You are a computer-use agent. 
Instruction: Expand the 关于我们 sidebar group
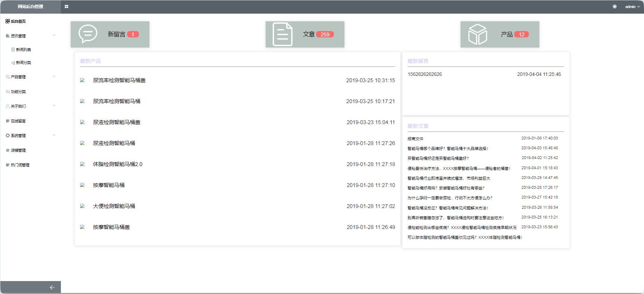click(54, 106)
